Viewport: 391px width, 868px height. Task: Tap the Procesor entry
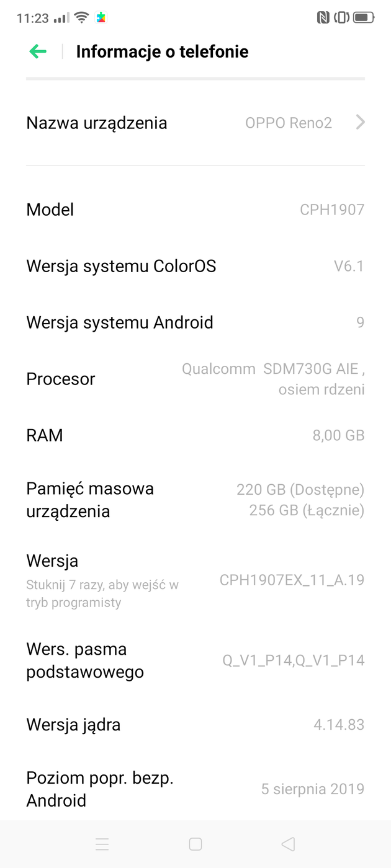point(195,379)
